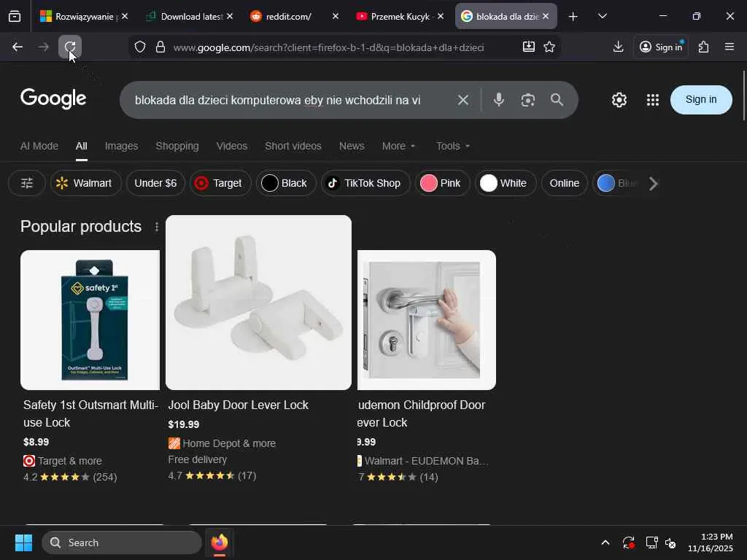Go back to previous page
The height and width of the screenshot is (560, 747).
tap(18, 47)
